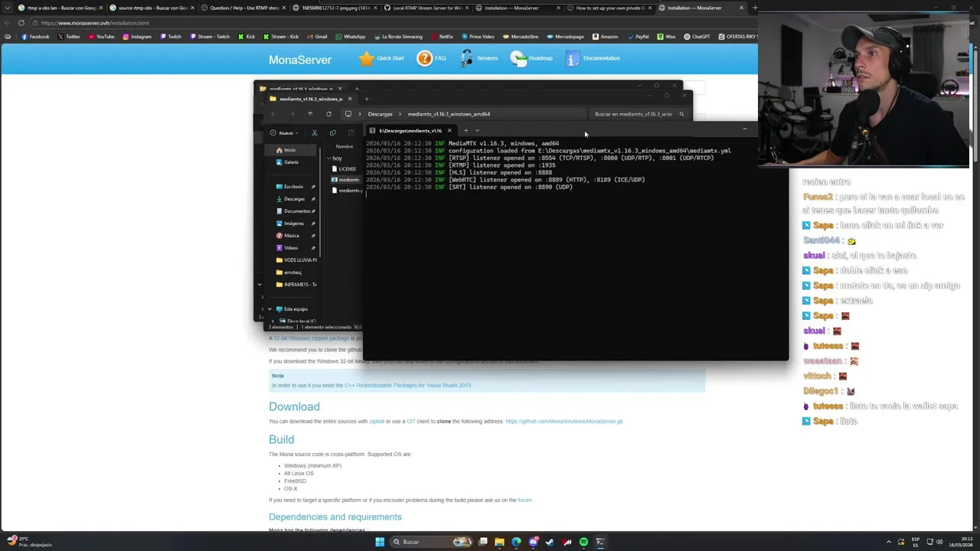980x551 pixels.
Task: Close the terminal tab
Action: tap(449, 131)
